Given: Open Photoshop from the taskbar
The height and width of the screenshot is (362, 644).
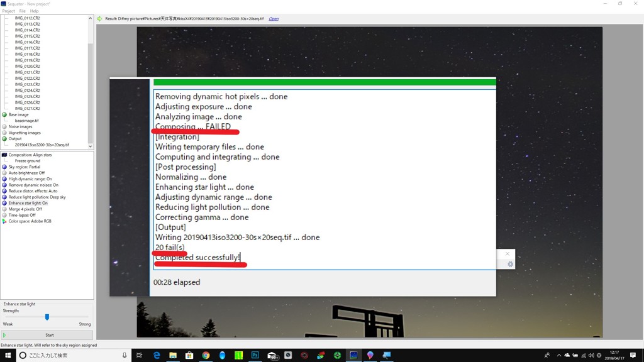Looking at the screenshot, I should click(x=255, y=355).
